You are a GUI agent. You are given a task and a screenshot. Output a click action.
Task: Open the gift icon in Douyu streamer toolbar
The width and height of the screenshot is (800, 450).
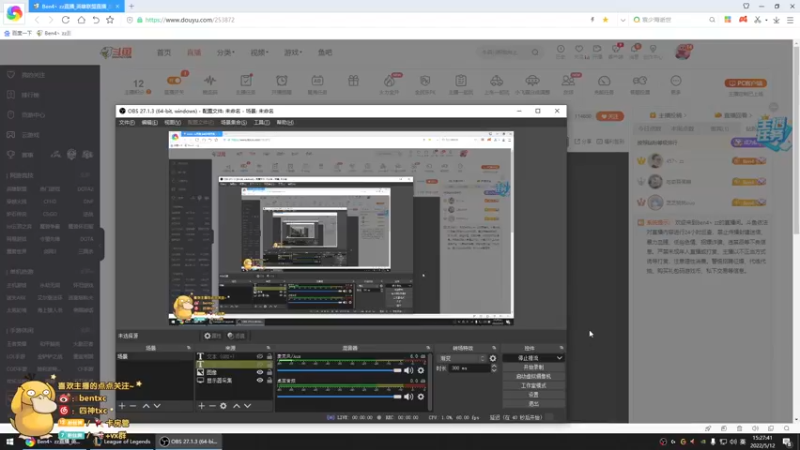point(354,81)
